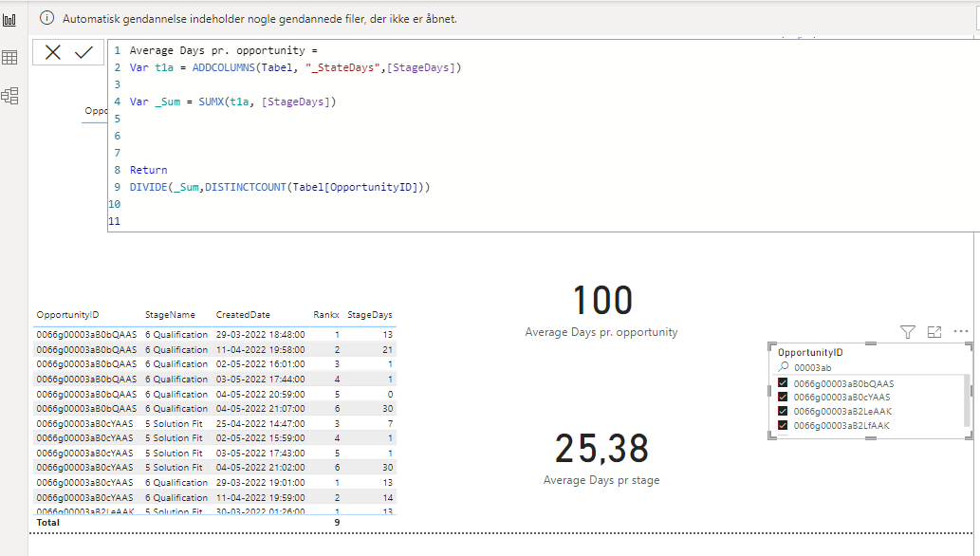Open the Model relationships view
The height and width of the screenshot is (556, 980).
[9, 96]
